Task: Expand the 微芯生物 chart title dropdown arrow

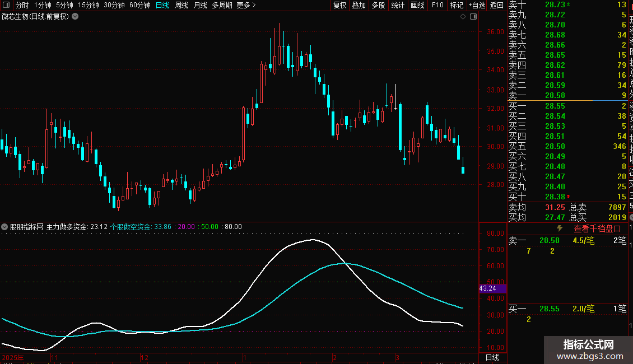Action: pyautogui.click(x=76, y=16)
